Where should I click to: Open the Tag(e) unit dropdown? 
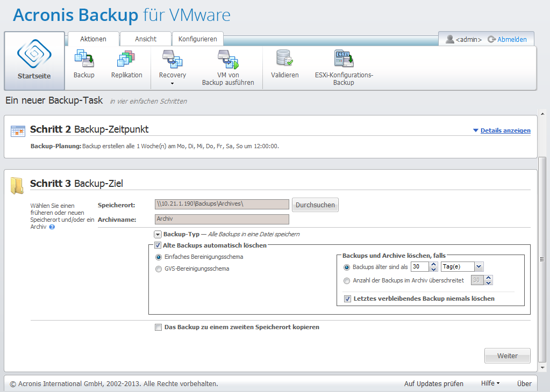479,266
